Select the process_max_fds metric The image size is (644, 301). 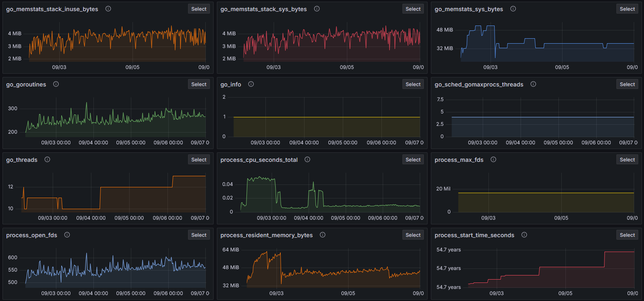coord(628,159)
